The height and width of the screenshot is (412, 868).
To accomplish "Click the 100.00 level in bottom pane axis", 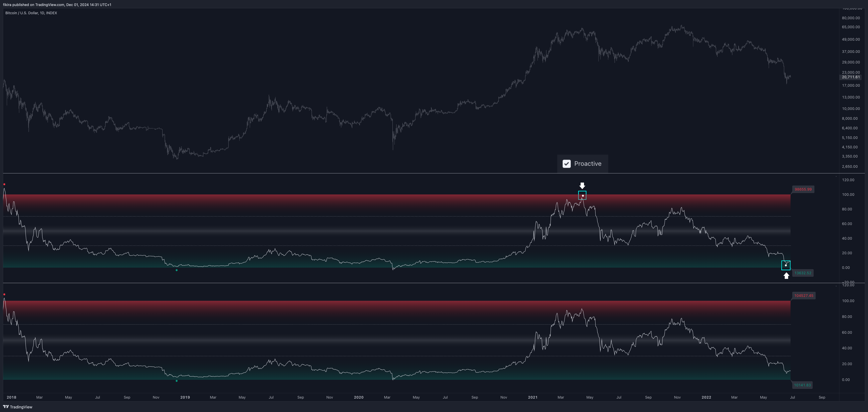I will click(x=848, y=301).
